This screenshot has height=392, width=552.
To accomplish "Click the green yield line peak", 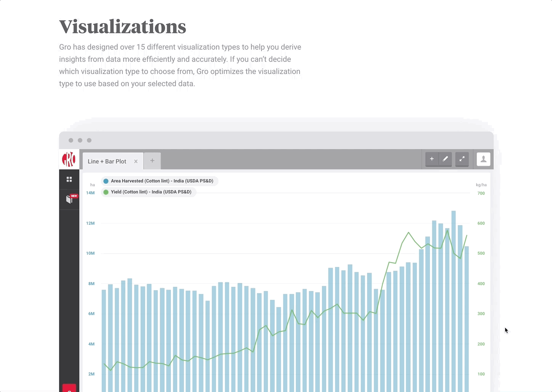I will (x=447, y=230).
